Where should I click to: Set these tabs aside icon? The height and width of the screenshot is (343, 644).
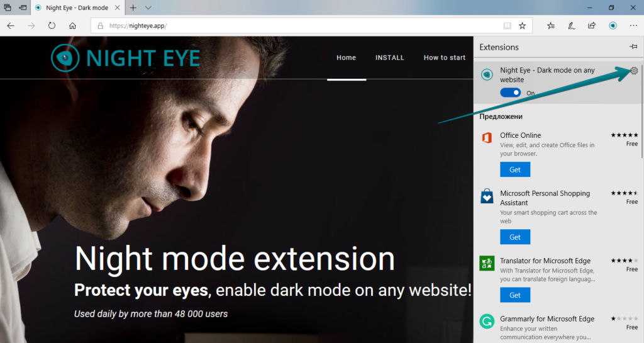point(23,8)
